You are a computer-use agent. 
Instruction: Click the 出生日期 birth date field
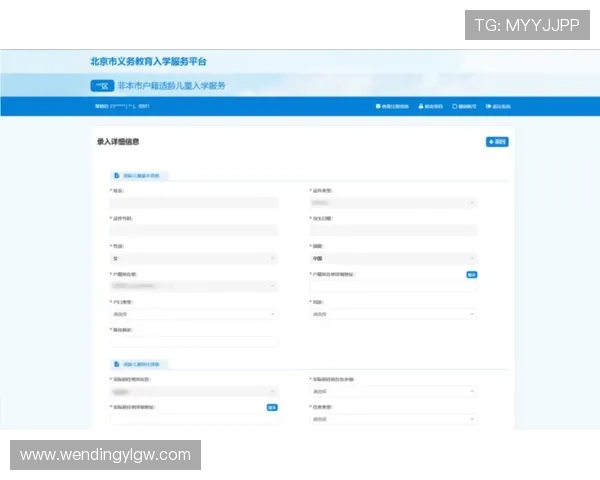point(393,230)
